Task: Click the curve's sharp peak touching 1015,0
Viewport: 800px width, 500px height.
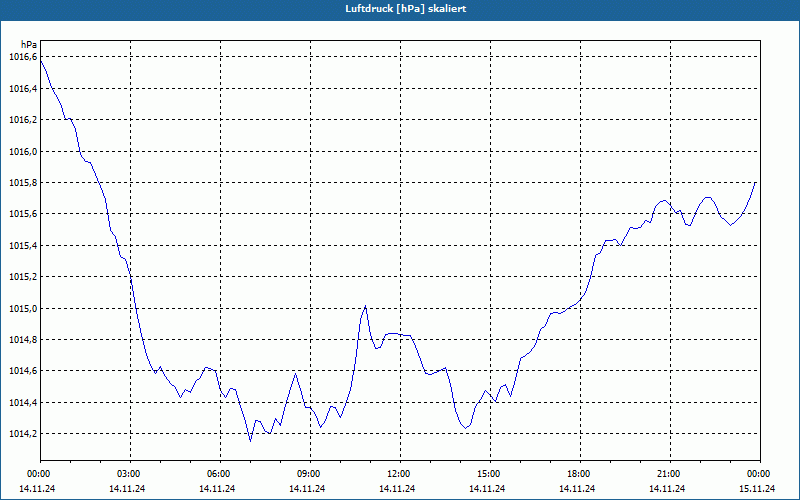Action: pos(365,306)
